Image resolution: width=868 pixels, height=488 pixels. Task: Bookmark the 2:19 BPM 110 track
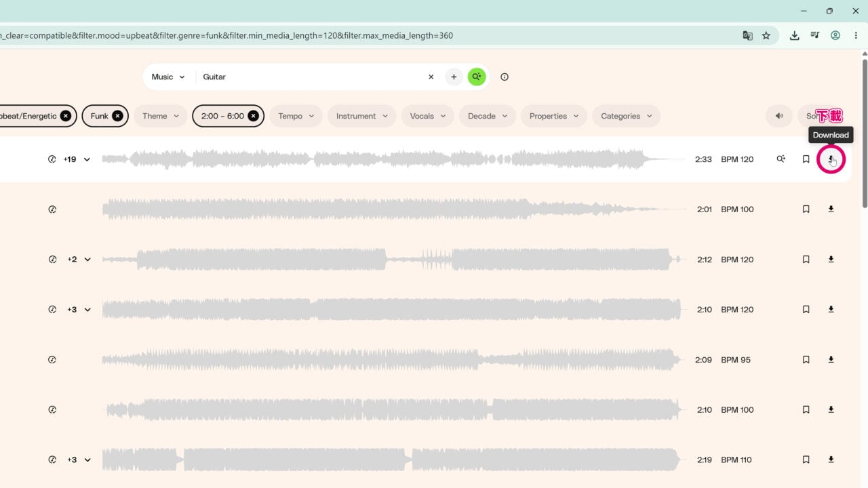point(806,460)
